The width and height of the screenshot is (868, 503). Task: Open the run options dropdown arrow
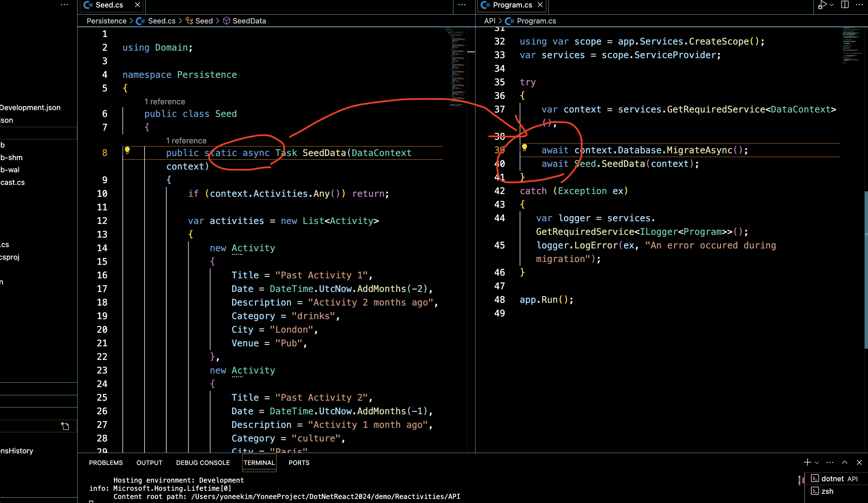click(x=832, y=5)
